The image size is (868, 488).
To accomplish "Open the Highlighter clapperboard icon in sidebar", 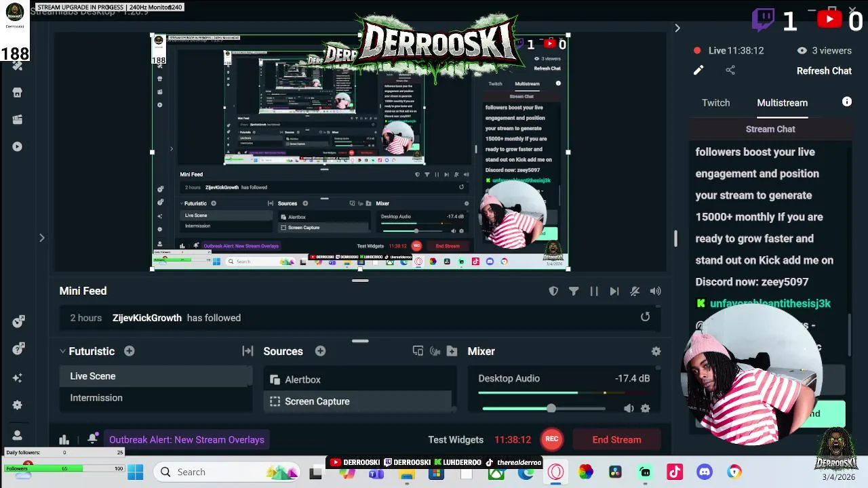I will tap(18, 119).
